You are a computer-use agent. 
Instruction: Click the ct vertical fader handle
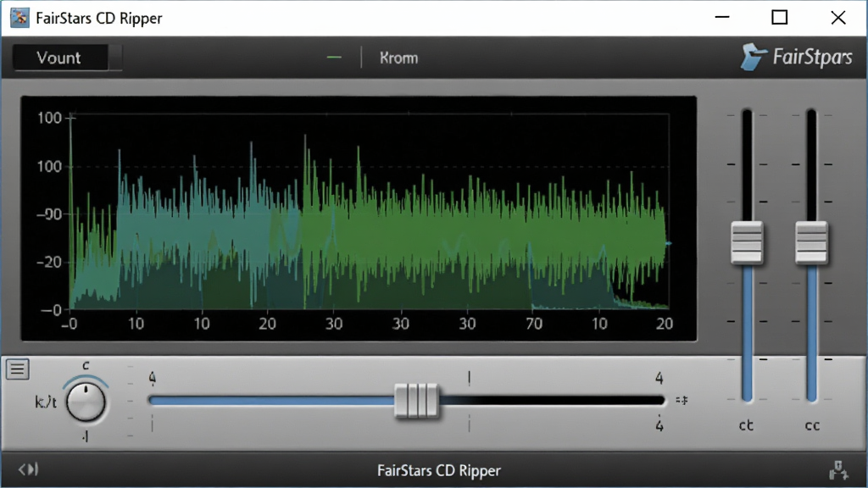(x=747, y=242)
